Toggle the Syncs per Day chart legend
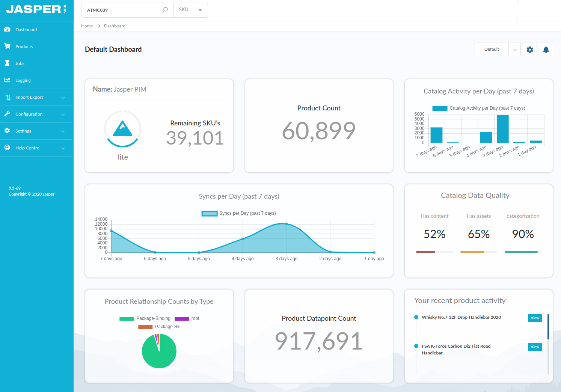 (x=238, y=213)
